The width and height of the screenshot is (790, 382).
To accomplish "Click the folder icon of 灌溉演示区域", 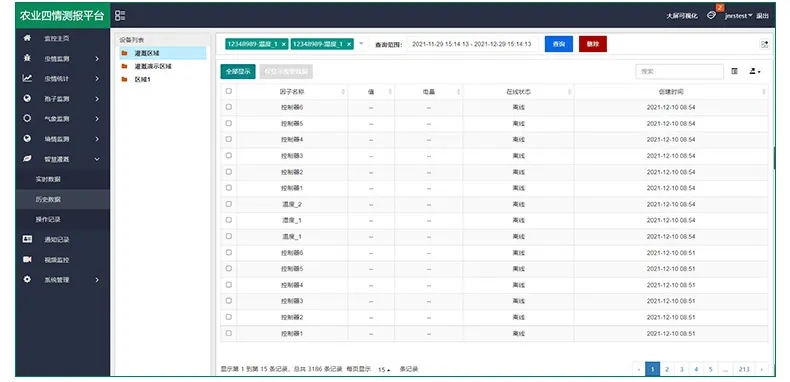I will [124, 66].
